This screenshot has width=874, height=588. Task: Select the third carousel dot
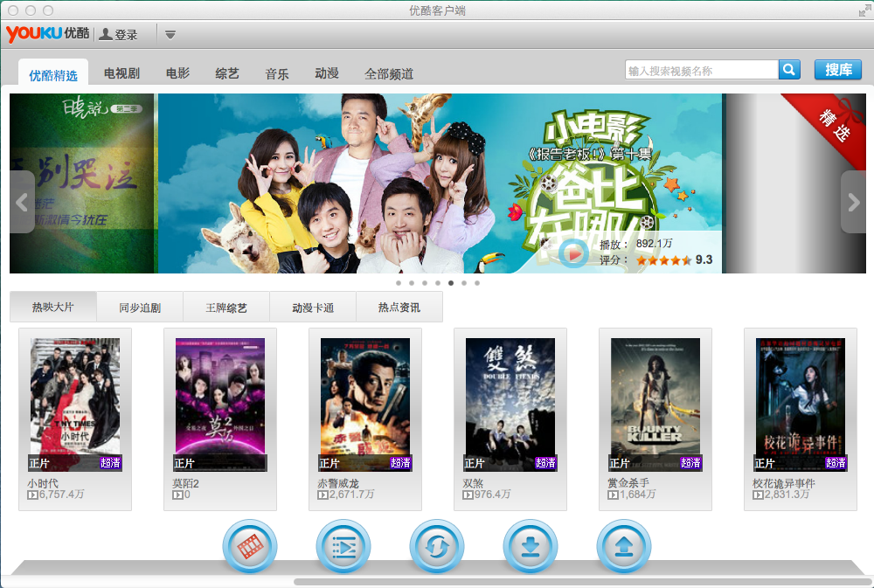[425, 283]
